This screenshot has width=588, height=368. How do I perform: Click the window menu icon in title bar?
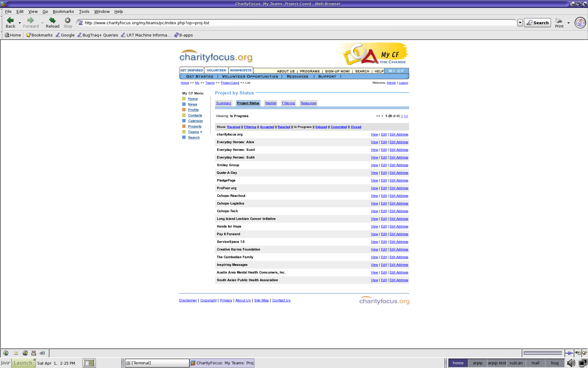click(x=3, y=4)
